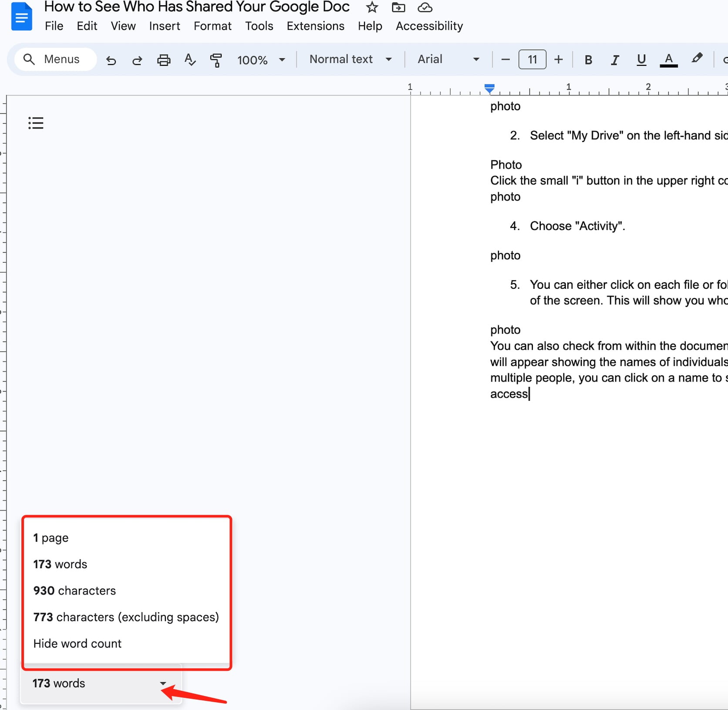Screen dimensions: 728x710
Task: Open the Edit menu
Action: coord(87,26)
